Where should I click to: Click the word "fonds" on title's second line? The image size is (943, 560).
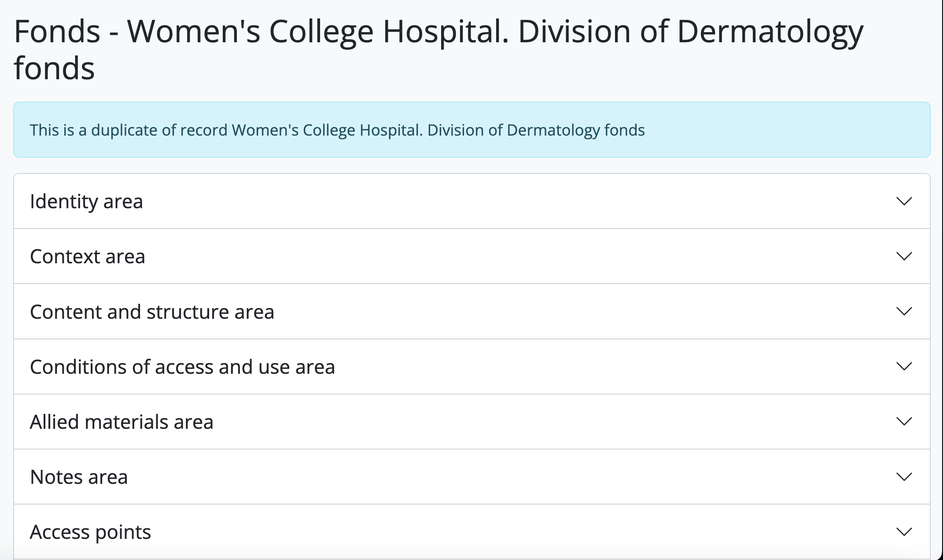54,69
